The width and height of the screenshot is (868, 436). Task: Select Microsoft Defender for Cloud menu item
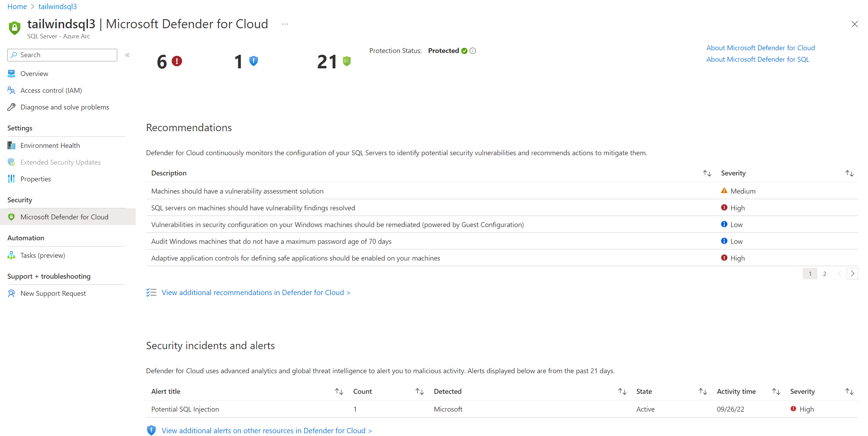coord(64,216)
